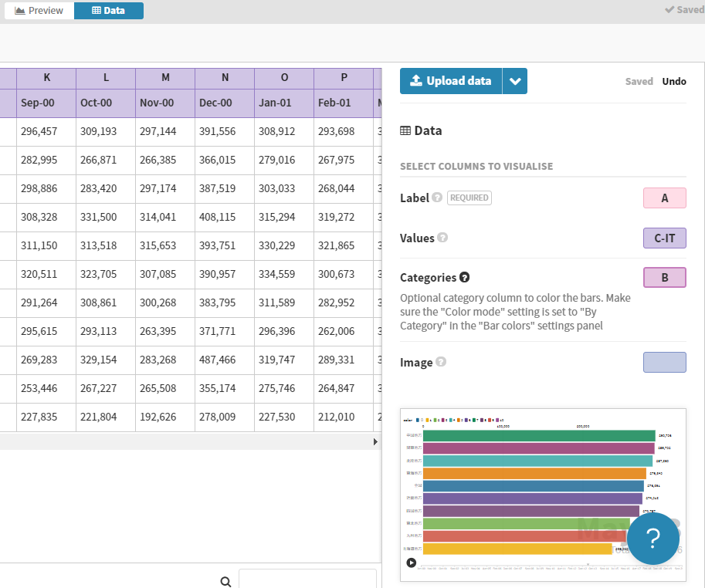Select cell with value 320,511

tap(46, 275)
